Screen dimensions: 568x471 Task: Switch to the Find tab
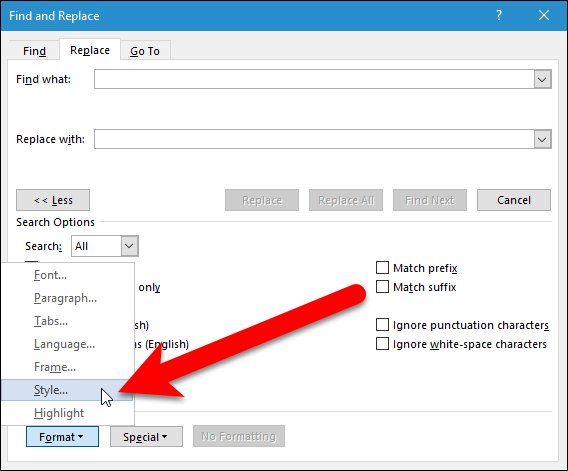pyautogui.click(x=34, y=51)
